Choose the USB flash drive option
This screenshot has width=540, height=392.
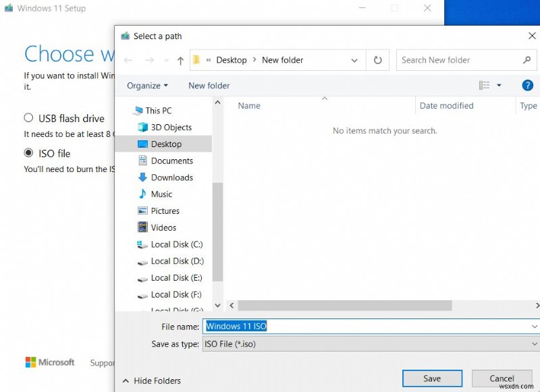point(28,117)
